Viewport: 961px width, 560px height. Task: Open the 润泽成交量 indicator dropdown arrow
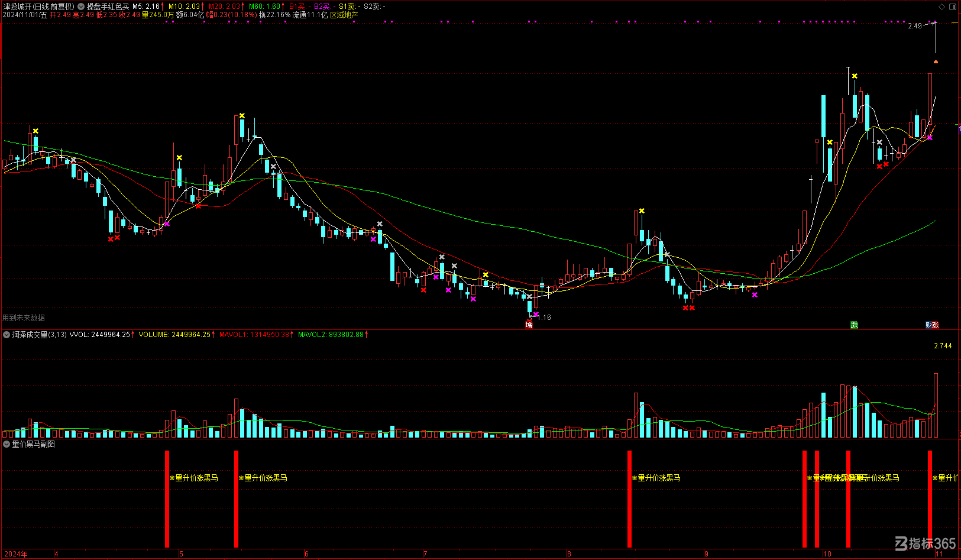(x=7, y=335)
